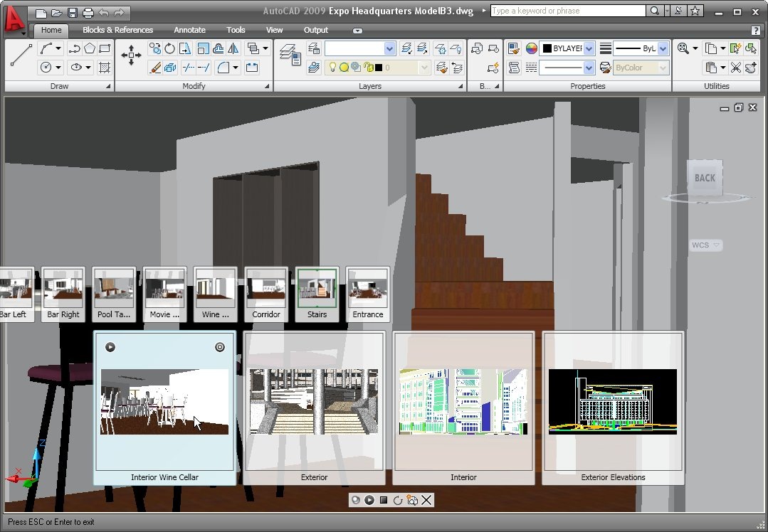Click the Erase tool icon
768x532 pixels.
click(154, 68)
